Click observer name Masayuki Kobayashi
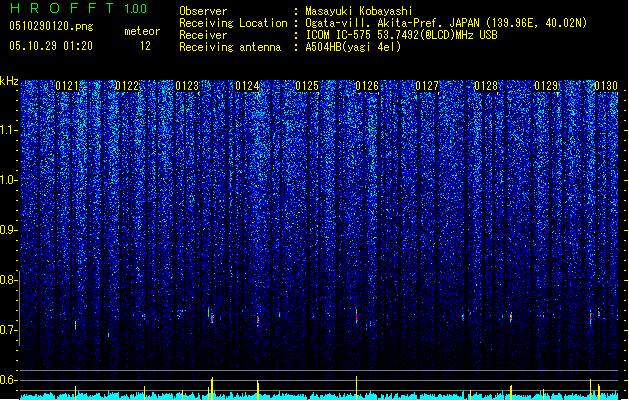The height and width of the screenshot is (400, 629). click(x=359, y=11)
